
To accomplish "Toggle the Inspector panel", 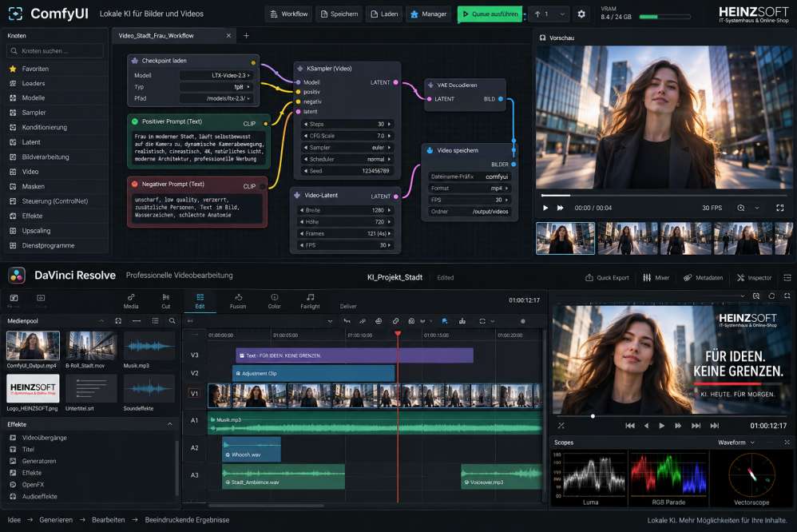I will click(755, 278).
